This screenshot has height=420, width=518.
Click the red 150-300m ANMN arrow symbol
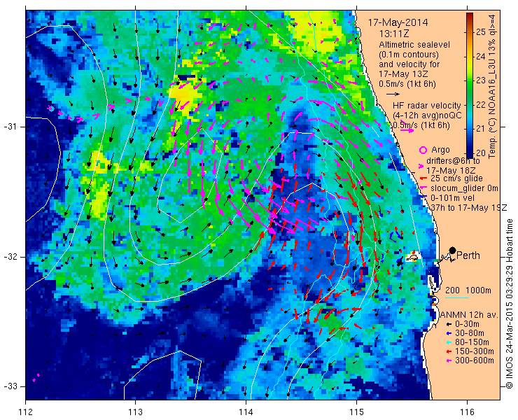(449, 351)
